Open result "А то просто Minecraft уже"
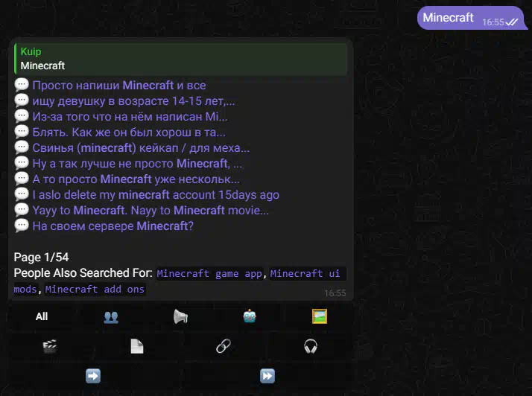This screenshot has width=532, height=396. [x=136, y=179]
